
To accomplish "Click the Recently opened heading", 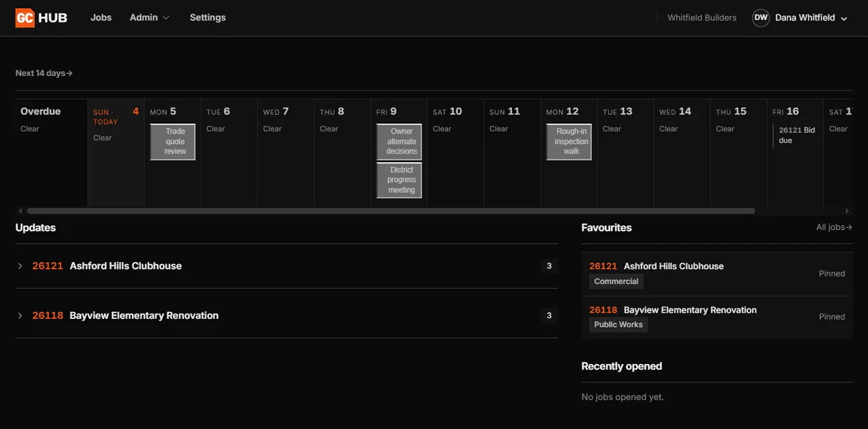I will point(622,366).
